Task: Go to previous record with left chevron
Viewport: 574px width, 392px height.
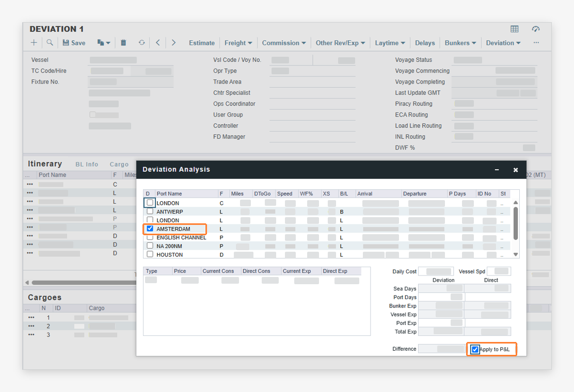Action: pyautogui.click(x=158, y=43)
